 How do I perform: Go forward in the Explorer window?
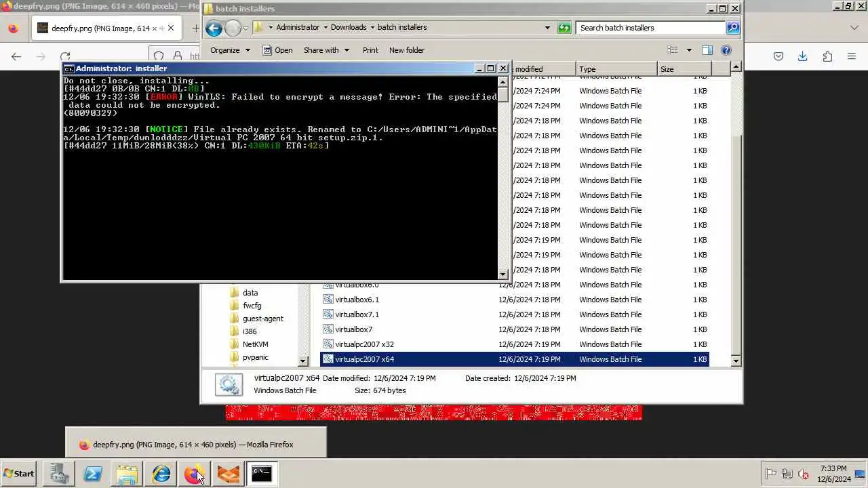point(233,28)
